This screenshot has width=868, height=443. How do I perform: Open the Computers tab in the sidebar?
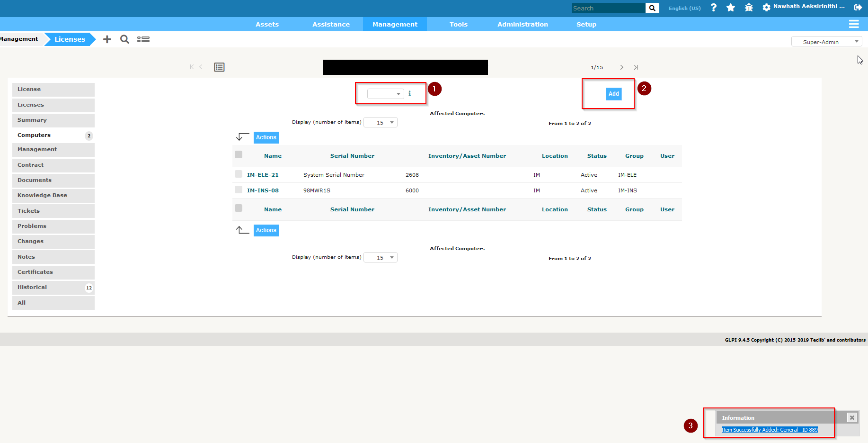click(34, 135)
